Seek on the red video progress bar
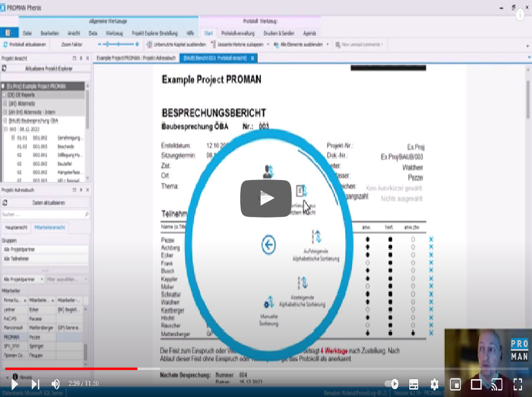This screenshot has width=532, height=397. pos(71,369)
